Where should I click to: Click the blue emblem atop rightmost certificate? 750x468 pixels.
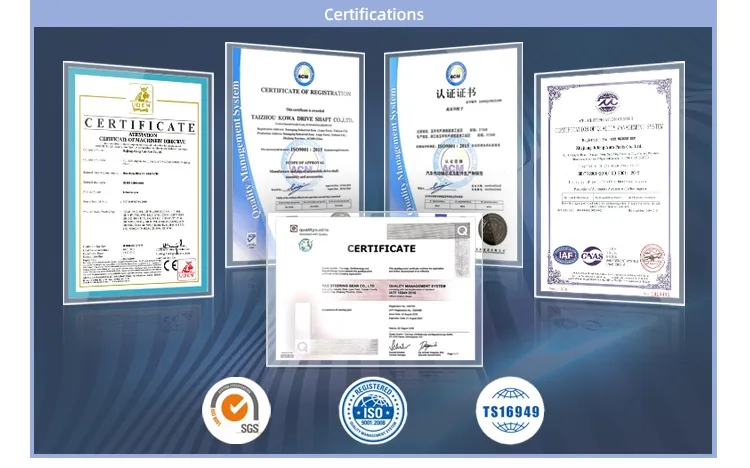[x=609, y=103]
